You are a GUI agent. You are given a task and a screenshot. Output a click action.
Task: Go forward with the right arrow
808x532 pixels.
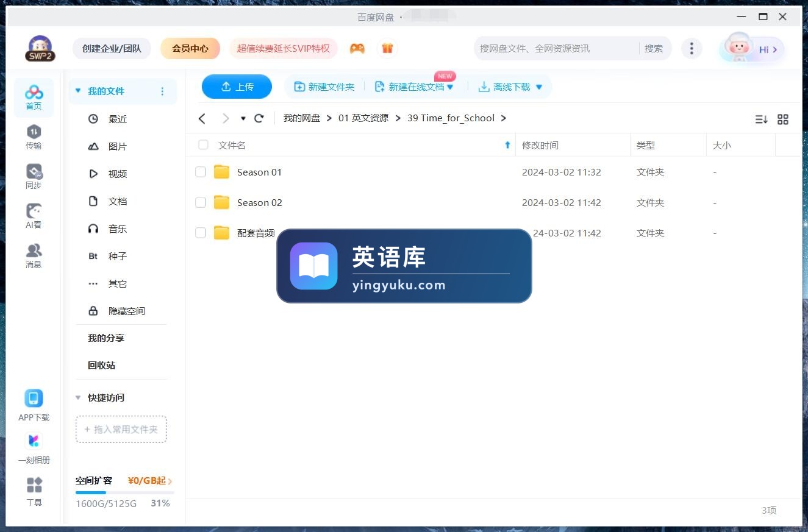point(226,118)
